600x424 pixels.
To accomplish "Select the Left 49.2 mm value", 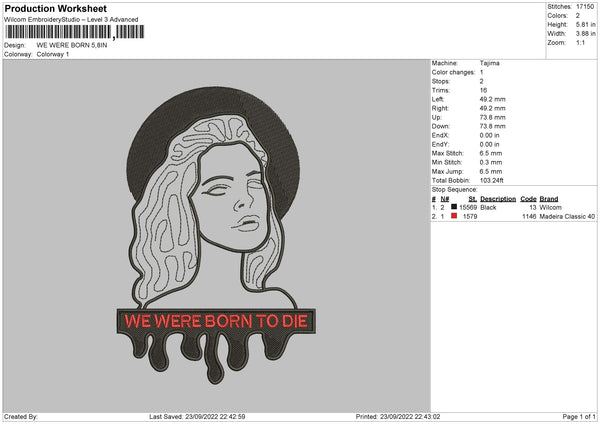I will coord(492,99).
